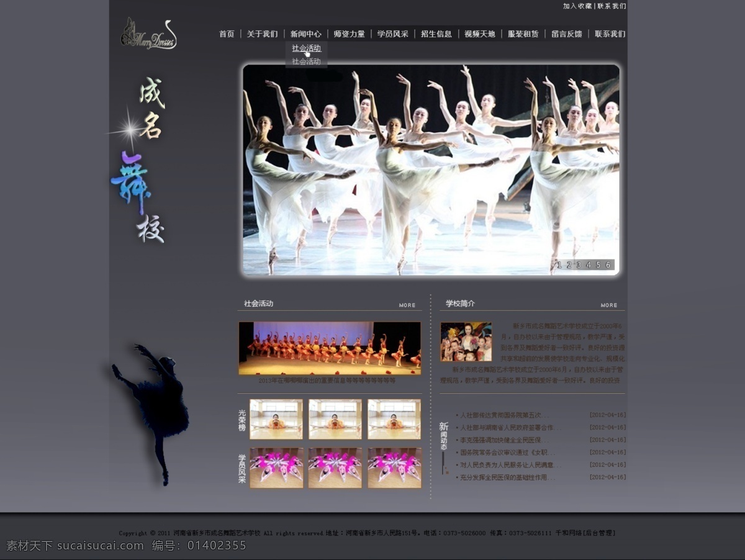Image resolution: width=745 pixels, height=560 pixels.
Task: Open the last 光荣榜 thumbnail
Action: 394,419
